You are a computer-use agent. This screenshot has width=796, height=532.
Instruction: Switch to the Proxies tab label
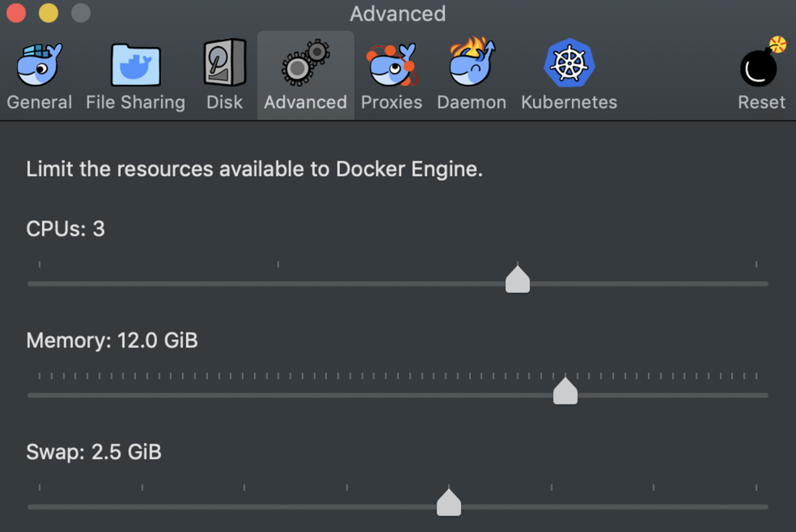391,102
